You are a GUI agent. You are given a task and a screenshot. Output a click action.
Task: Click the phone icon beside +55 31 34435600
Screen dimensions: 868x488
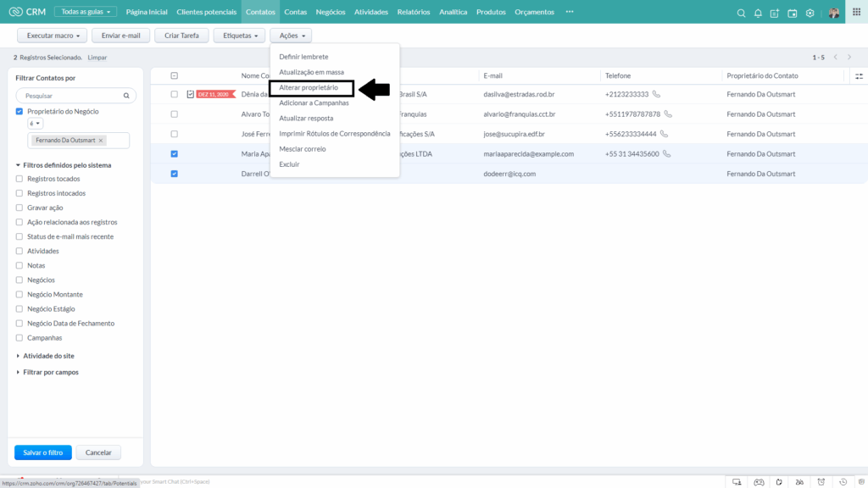(666, 154)
